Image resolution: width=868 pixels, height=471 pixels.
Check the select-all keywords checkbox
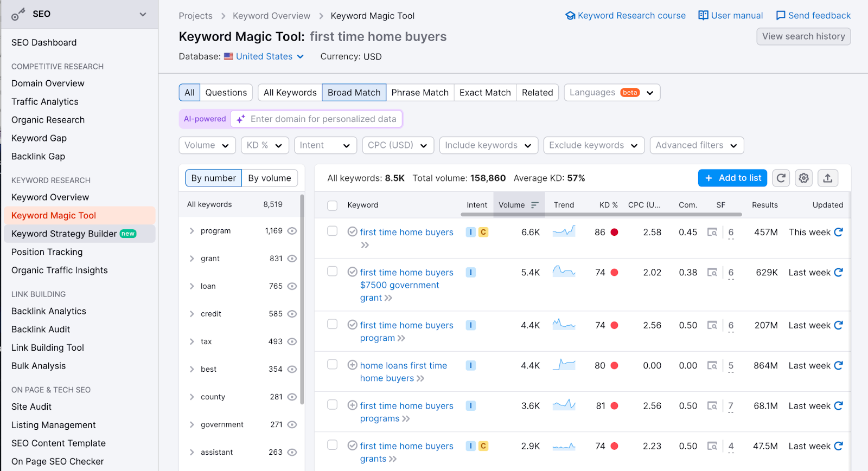pyautogui.click(x=333, y=205)
